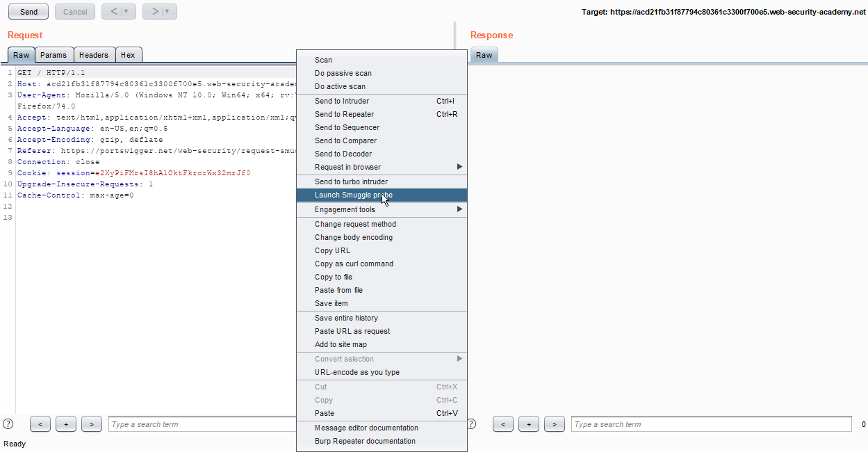The width and height of the screenshot is (868, 452).
Task: Select Send to Comparer
Action: coord(382,140)
